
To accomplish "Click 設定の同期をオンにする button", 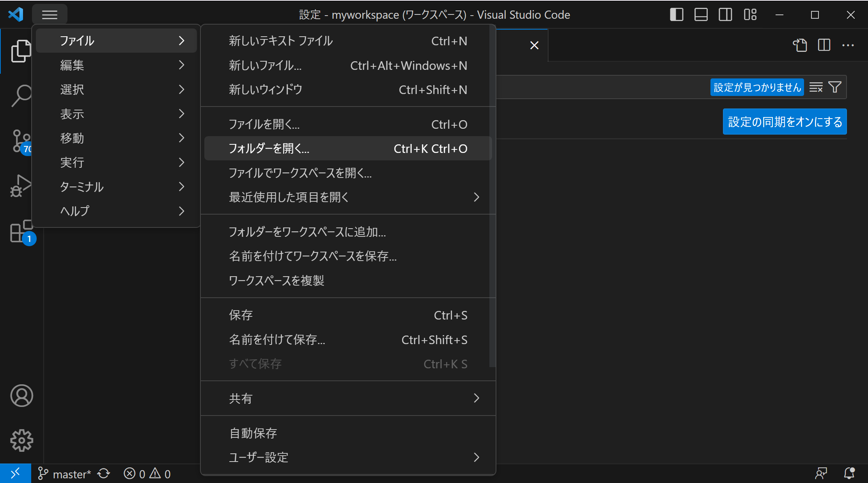I will (785, 122).
